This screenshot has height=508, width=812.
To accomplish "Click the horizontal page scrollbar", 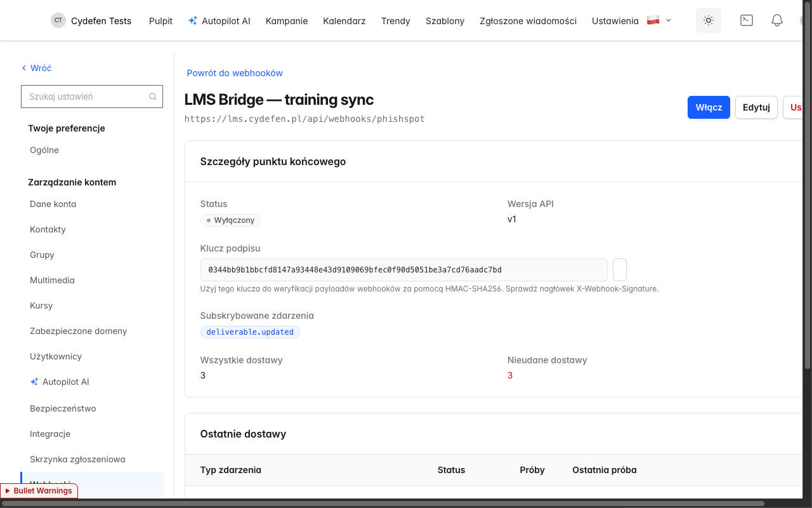I will pyautogui.click(x=383, y=504).
